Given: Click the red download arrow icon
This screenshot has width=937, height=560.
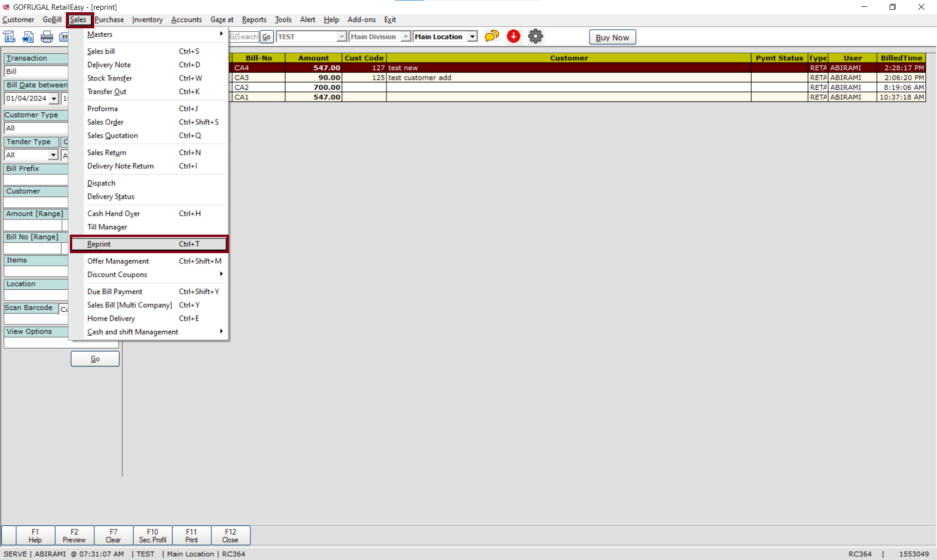Looking at the screenshot, I should point(513,36).
